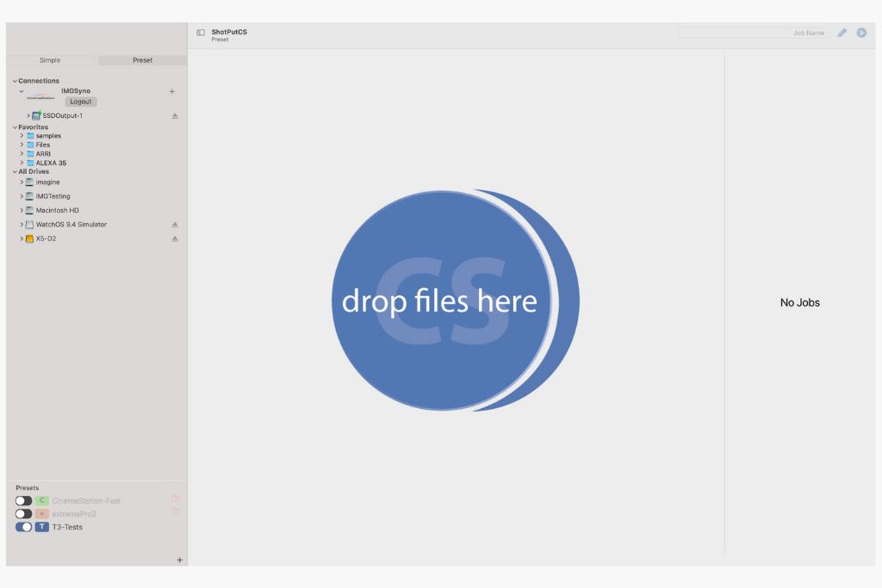Expand the ALEXA 35 folder
The height and width of the screenshot is (588, 882).
click(x=22, y=163)
